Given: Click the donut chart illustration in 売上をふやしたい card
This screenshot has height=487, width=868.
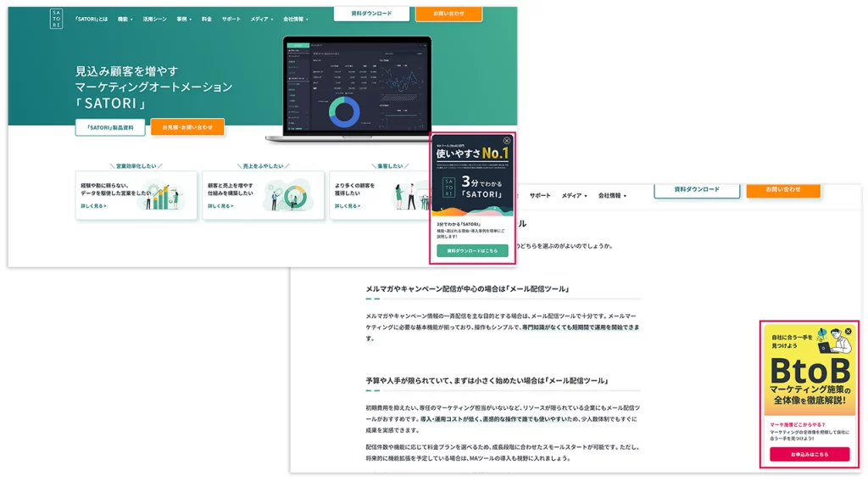Looking at the screenshot, I should coord(289,196).
